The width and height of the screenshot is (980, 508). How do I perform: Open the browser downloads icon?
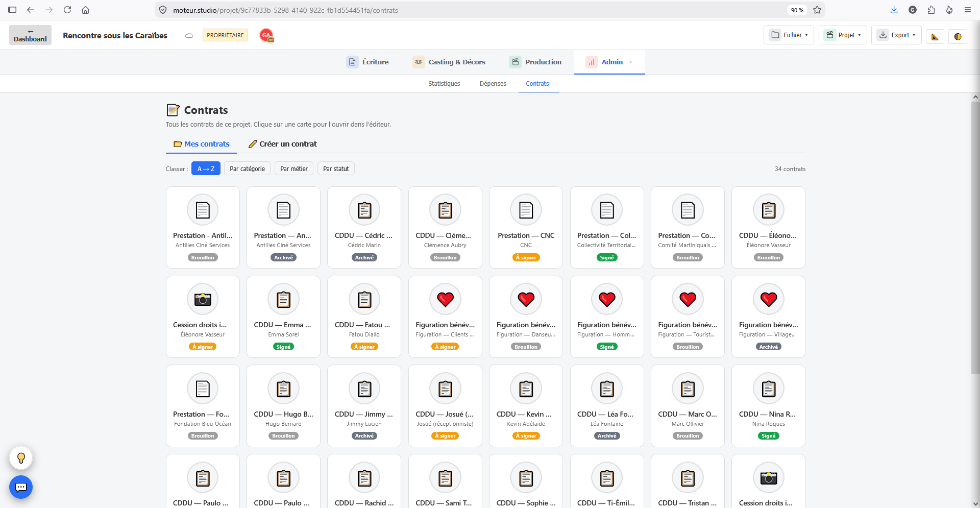tap(894, 10)
